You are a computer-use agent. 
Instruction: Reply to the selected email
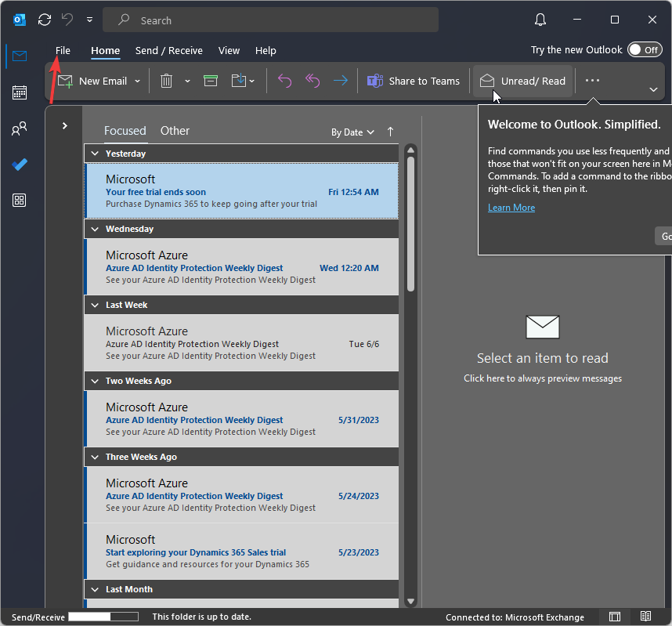(x=284, y=81)
